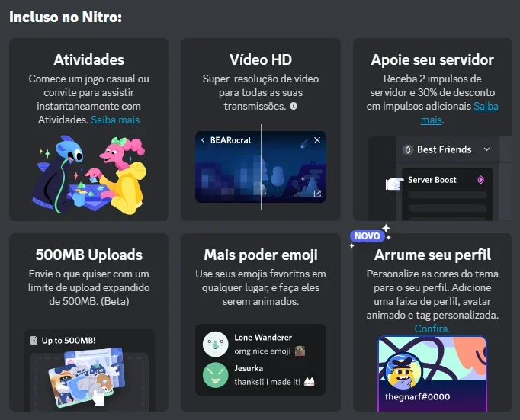Select the BEARocrat preview split divider

click(x=262, y=167)
